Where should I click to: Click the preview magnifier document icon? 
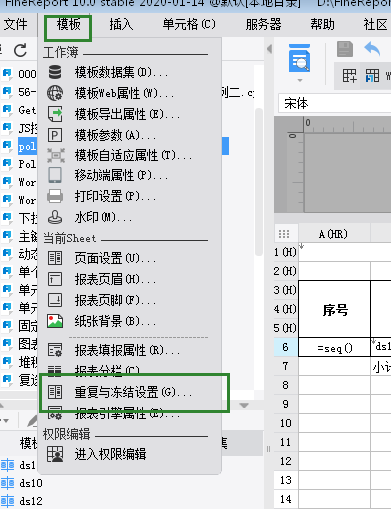pyautogui.click(x=299, y=58)
